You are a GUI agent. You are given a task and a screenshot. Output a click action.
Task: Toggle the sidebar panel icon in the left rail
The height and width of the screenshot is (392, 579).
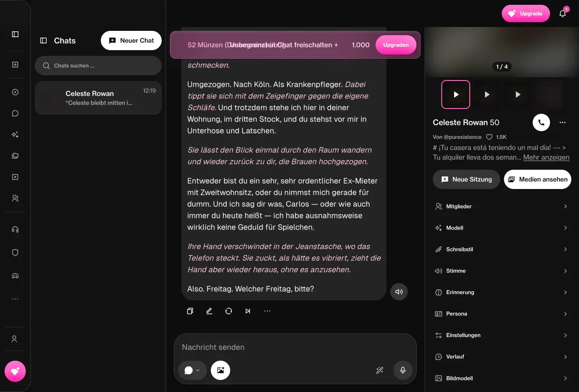(15, 34)
